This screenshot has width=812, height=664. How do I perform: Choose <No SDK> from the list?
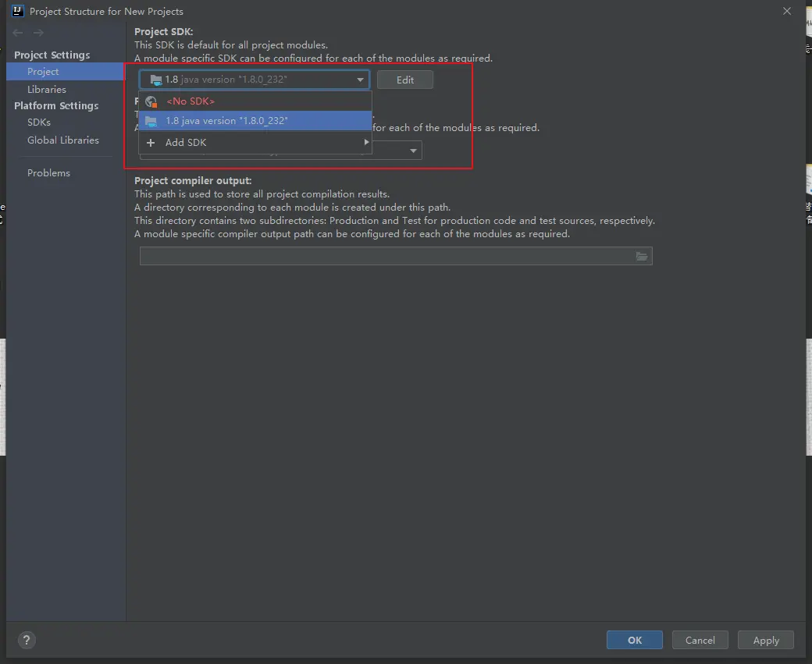pos(255,101)
